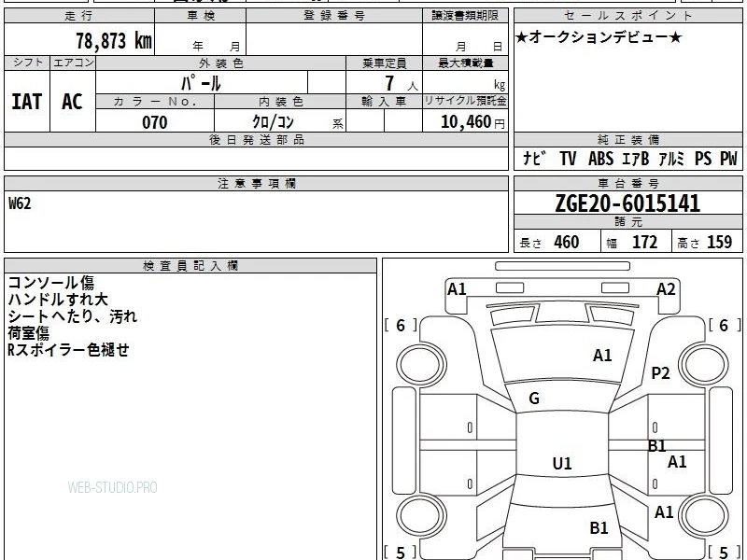Click the G mark on the windshield
This screenshot has height=560, width=747.
pyautogui.click(x=534, y=399)
